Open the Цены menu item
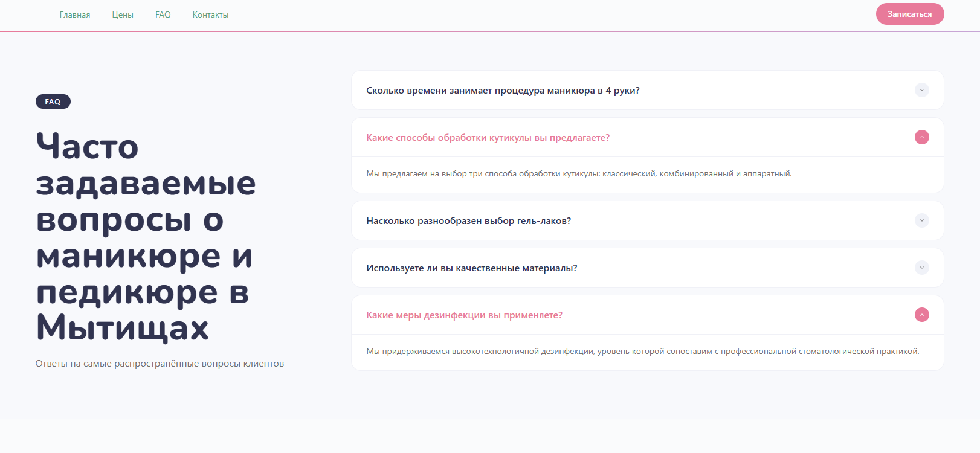 (123, 14)
